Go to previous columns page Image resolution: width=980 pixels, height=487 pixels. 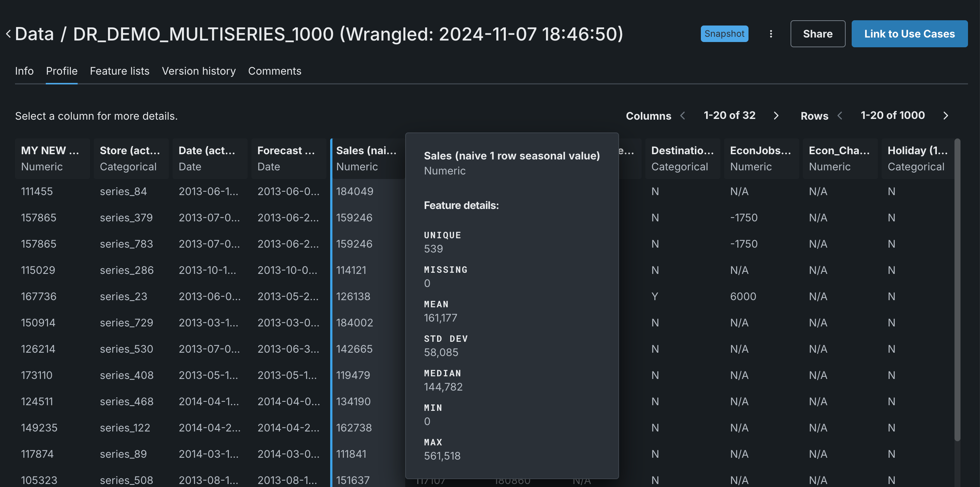coord(682,116)
